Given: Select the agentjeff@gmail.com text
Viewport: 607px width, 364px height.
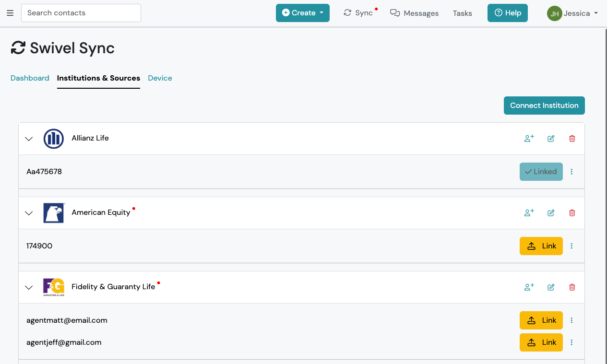Looking at the screenshot, I should 64,342.
